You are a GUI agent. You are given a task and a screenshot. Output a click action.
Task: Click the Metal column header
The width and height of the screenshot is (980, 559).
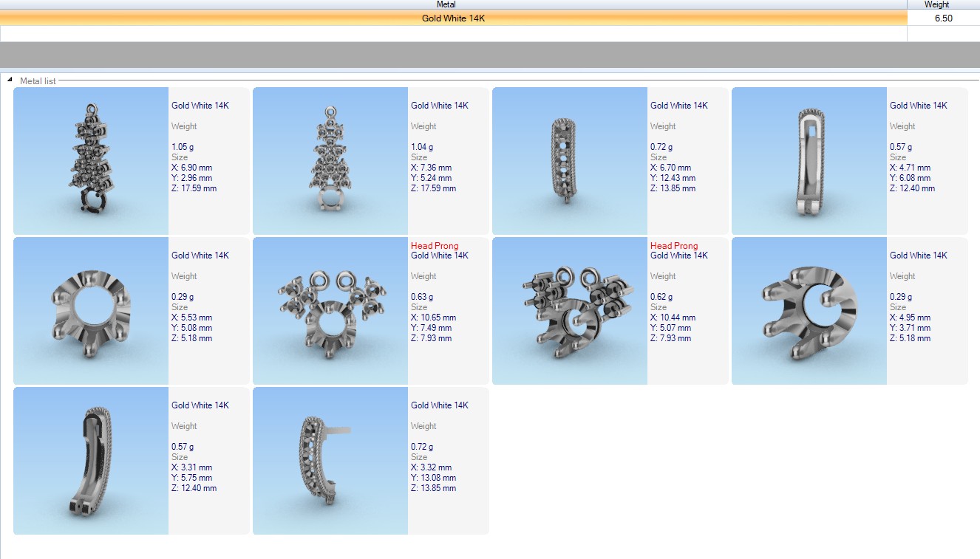point(446,4)
